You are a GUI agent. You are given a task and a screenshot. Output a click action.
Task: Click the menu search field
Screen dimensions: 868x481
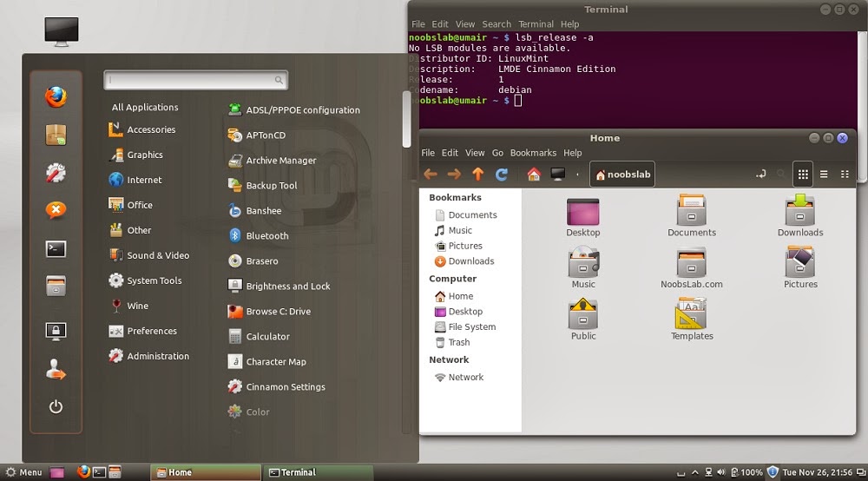tap(195, 80)
